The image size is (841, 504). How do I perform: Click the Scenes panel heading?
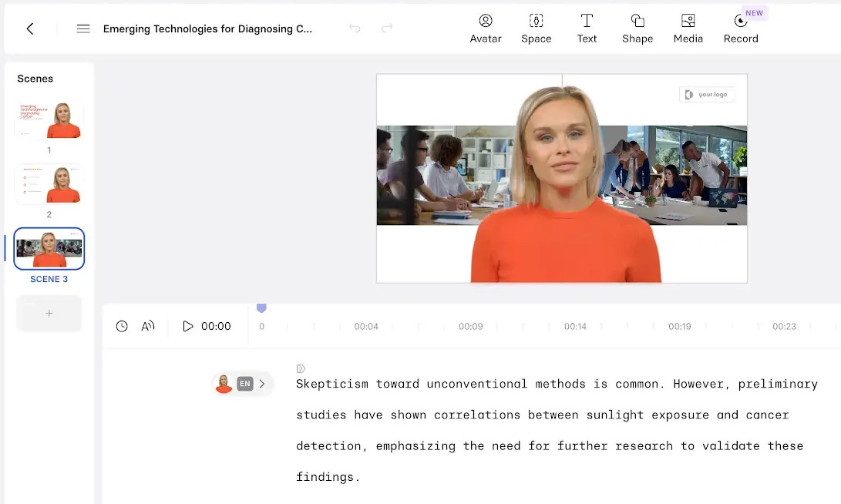pyautogui.click(x=35, y=79)
